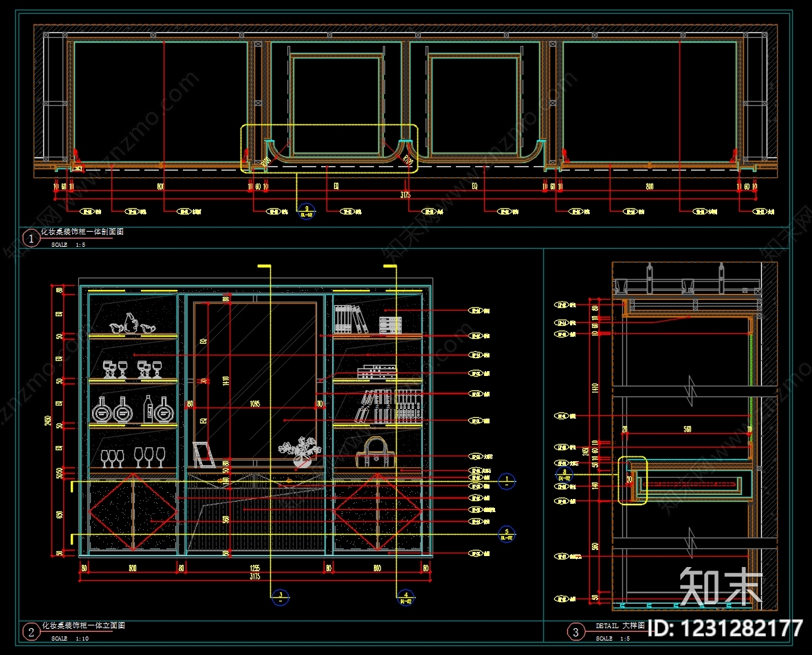Select blue callout circle 5 right of the elevation
The height and width of the screenshot is (655, 812).
point(507,534)
